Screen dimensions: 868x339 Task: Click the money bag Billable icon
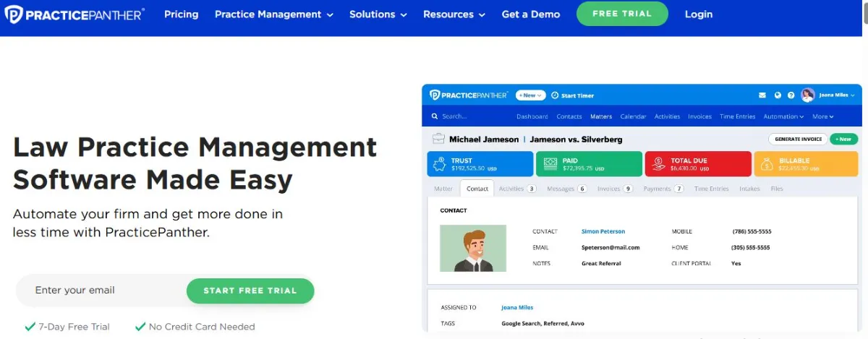[x=766, y=164]
